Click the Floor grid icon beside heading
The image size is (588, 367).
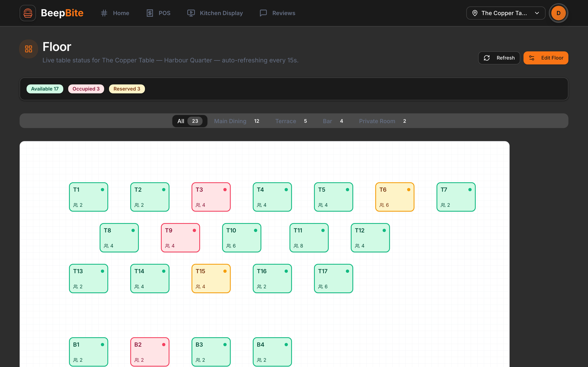[x=29, y=49]
